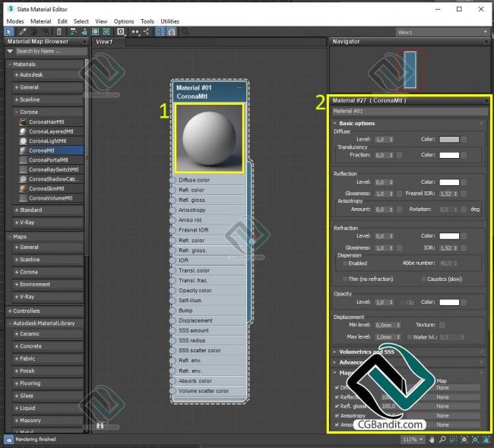Image resolution: width=494 pixels, height=448 pixels.
Task: Open the Diffuse color swatch
Action: tap(449, 140)
